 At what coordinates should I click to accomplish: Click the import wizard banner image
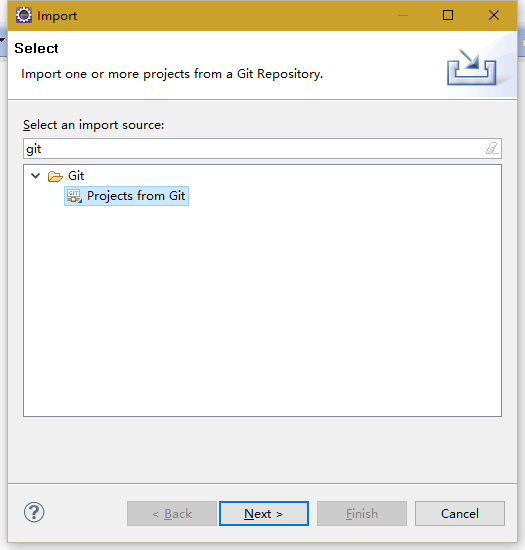[x=472, y=67]
